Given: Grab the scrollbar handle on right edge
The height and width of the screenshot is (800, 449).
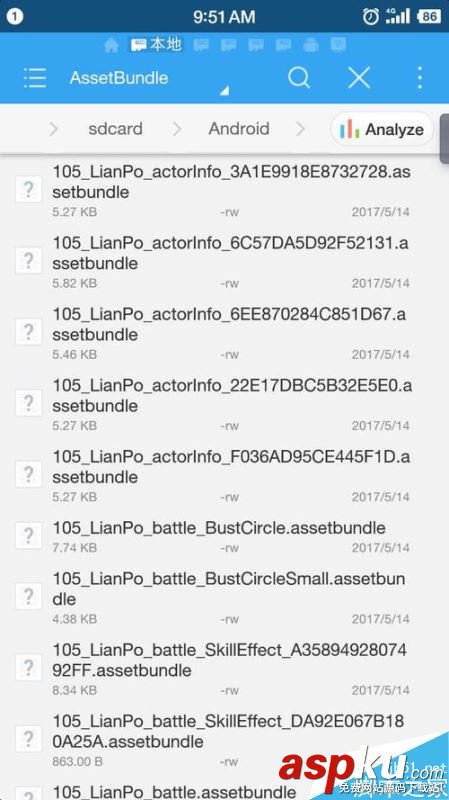Looking at the screenshot, I should click(x=444, y=139).
